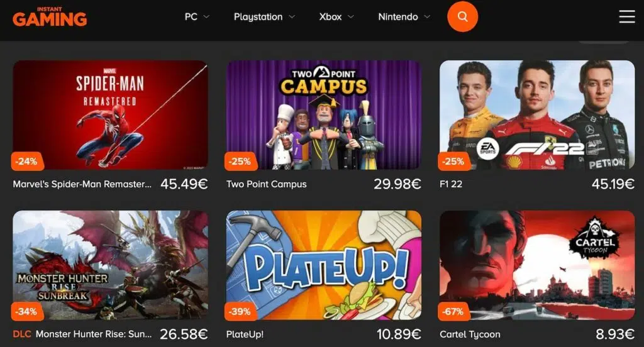The height and width of the screenshot is (347, 644).
Task: Click the orange search icon button
Action: tap(462, 17)
